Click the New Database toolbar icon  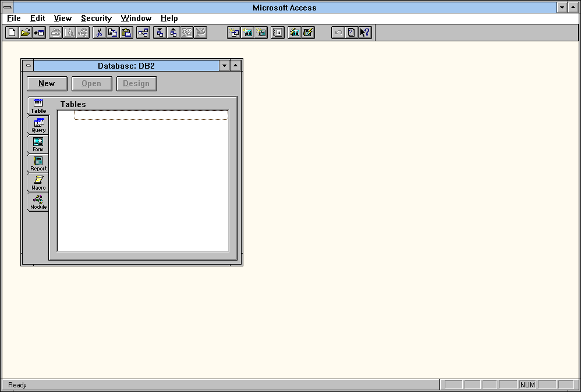[12, 33]
